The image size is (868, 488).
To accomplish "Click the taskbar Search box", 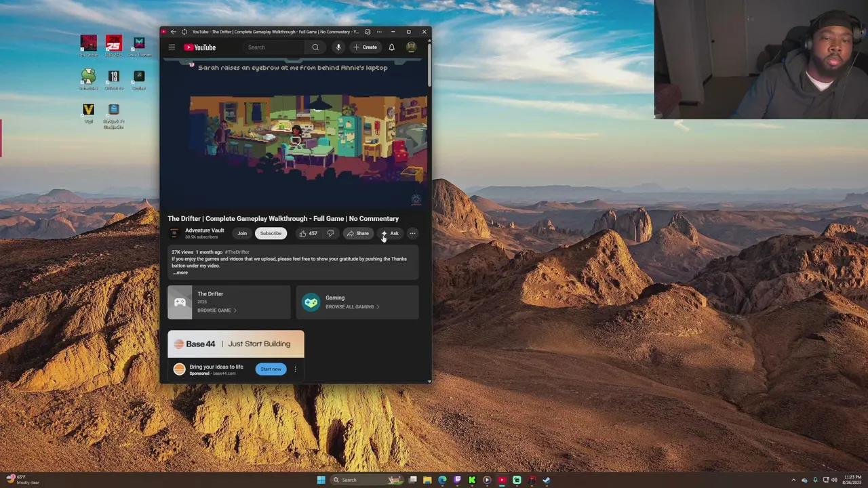I will coord(366,480).
